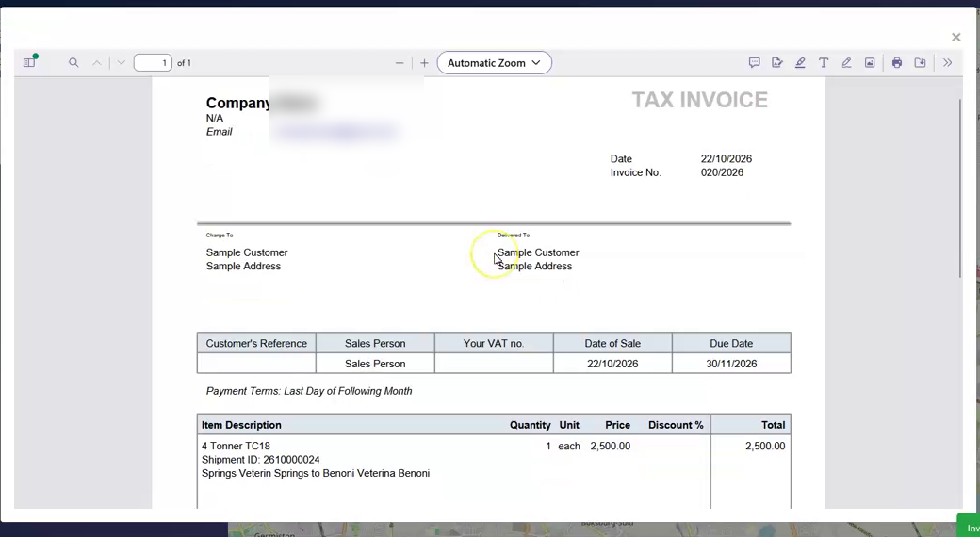Click the Discount % column header
This screenshot has height=537, width=980.
click(x=676, y=425)
